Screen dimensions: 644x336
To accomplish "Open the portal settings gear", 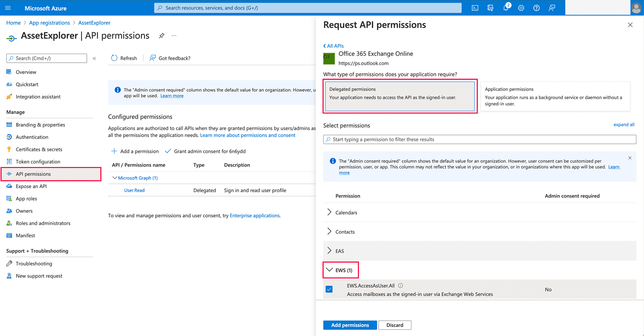I will [521, 8].
